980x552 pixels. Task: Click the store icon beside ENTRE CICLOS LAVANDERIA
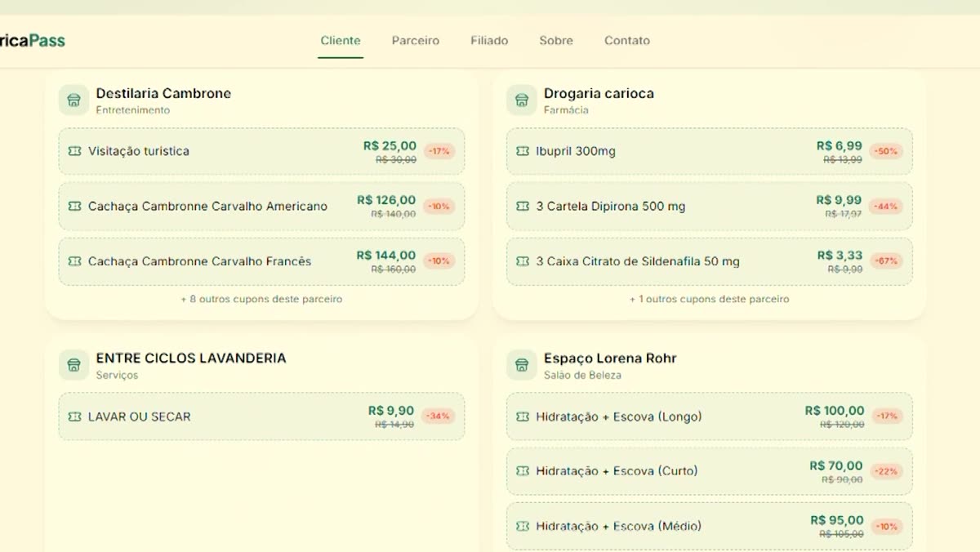pos(73,365)
